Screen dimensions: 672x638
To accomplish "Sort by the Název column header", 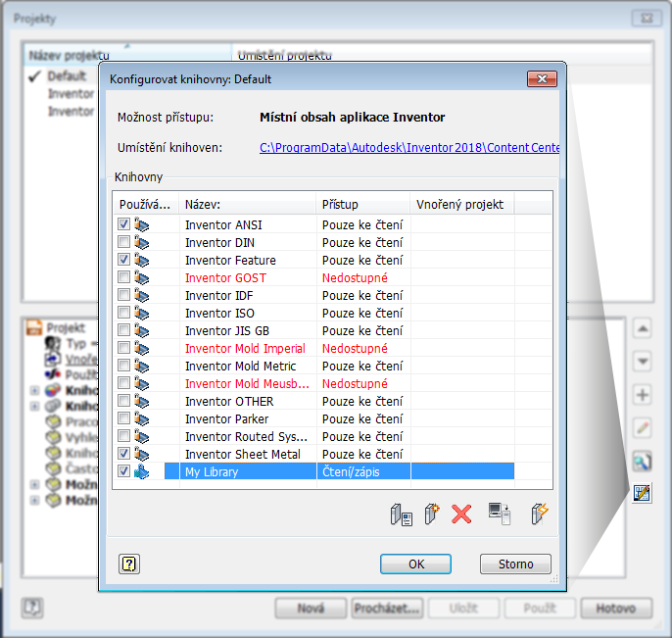I will (x=248, y=204).
